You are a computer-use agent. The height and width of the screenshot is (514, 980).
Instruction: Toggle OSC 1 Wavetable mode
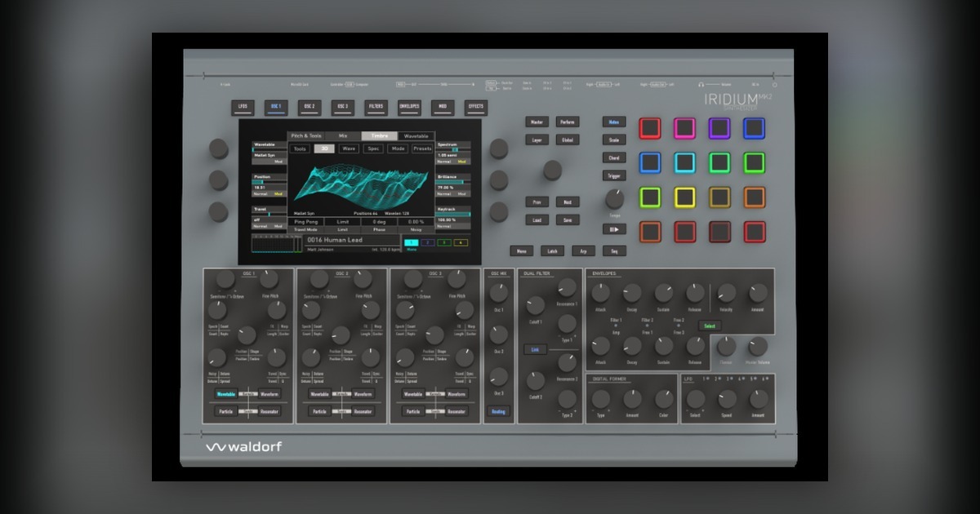[226, 394]
